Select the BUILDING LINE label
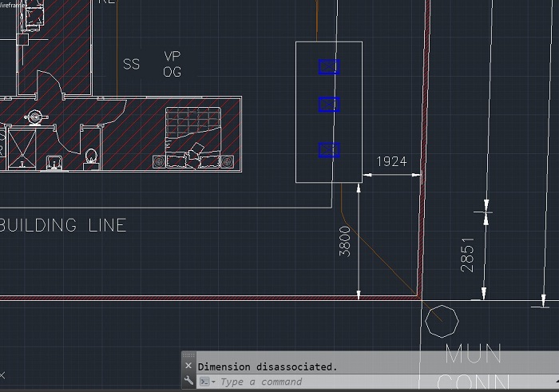Screen dimensions: 559x392 click(x=63, y=225)
